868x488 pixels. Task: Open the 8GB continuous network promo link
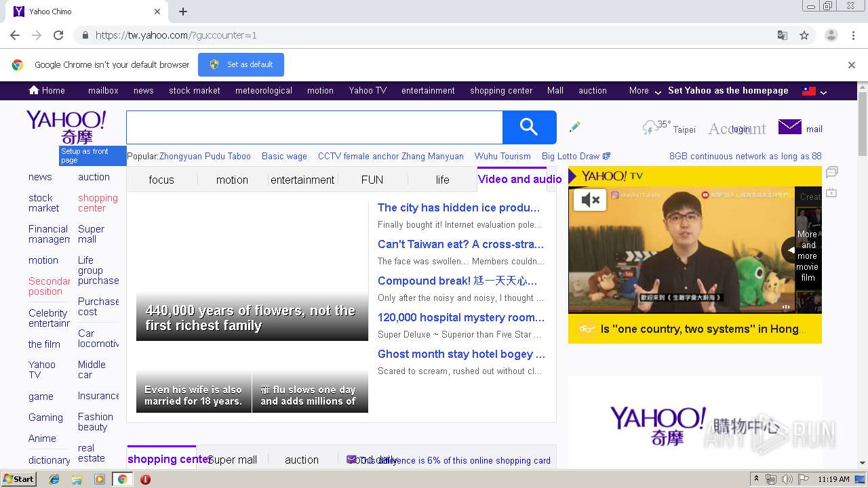point(745,156)
